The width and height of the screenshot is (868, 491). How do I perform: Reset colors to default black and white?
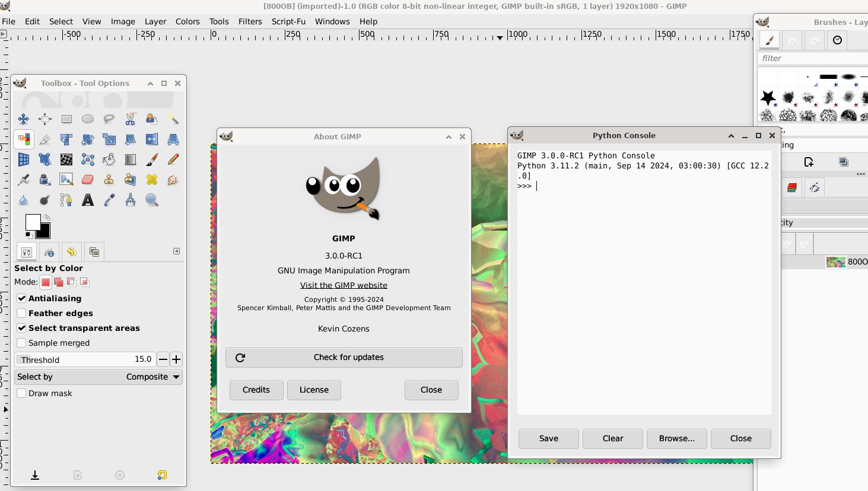click(28, 235)
